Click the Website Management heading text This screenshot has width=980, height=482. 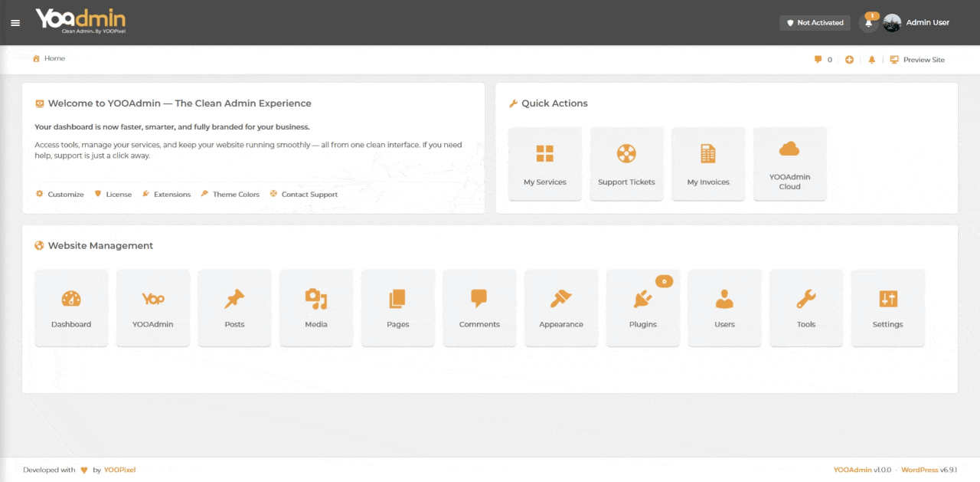coord(100,246)
